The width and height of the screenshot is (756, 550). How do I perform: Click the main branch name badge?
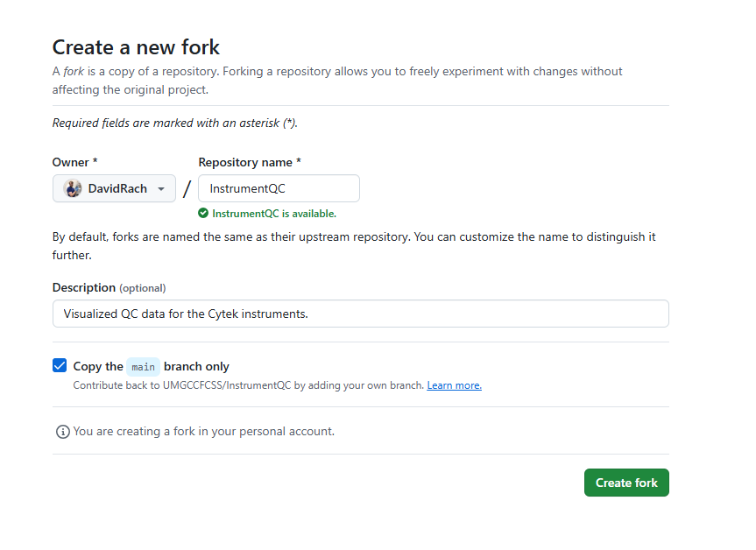[143, 367]
